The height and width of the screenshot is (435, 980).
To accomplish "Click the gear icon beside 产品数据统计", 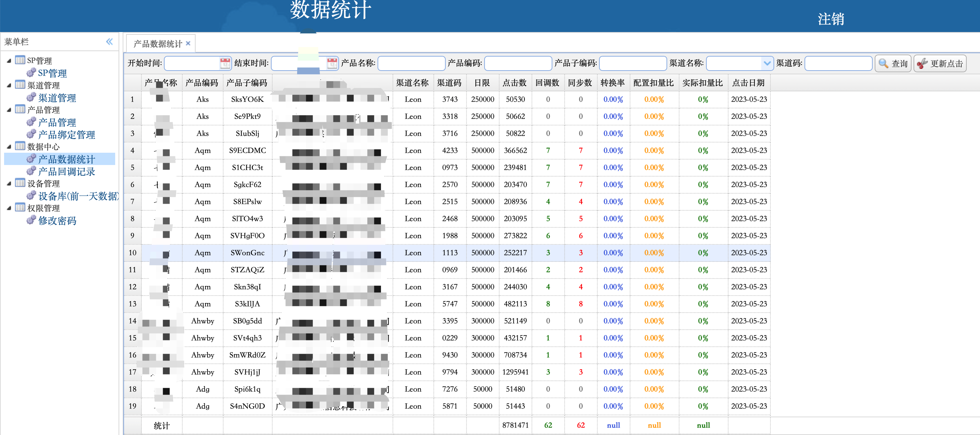I will tap(31, 159).
